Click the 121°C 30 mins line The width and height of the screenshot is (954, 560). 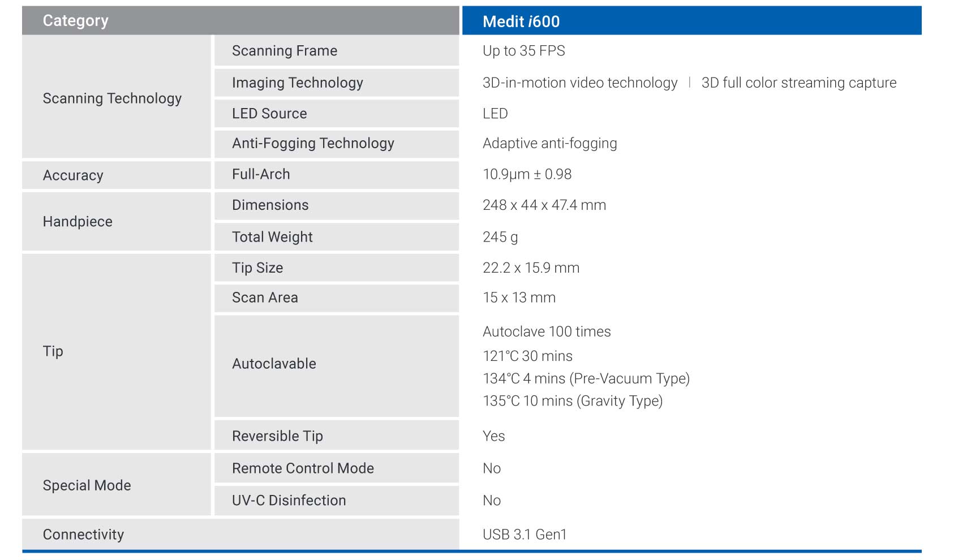point(527,356)
